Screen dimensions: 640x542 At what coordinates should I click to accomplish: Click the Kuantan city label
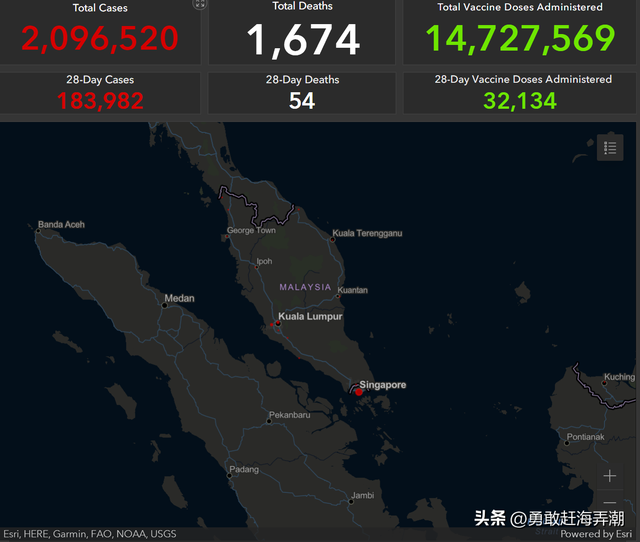pyautogui.click(x=353, y=290)
